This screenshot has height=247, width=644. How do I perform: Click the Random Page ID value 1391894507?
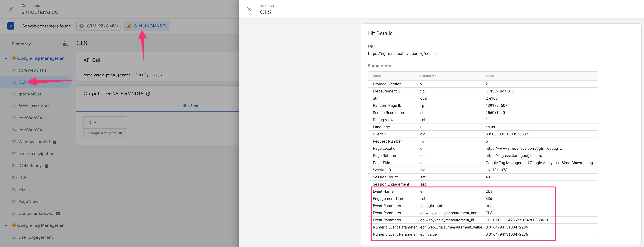(x=496, y=105)
